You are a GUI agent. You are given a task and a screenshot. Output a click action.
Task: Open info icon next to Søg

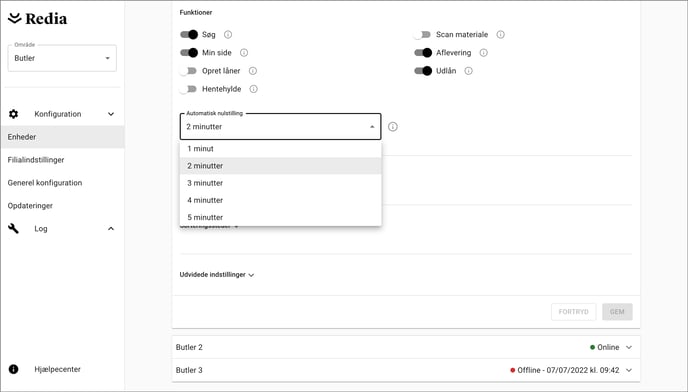click(228, 34)
